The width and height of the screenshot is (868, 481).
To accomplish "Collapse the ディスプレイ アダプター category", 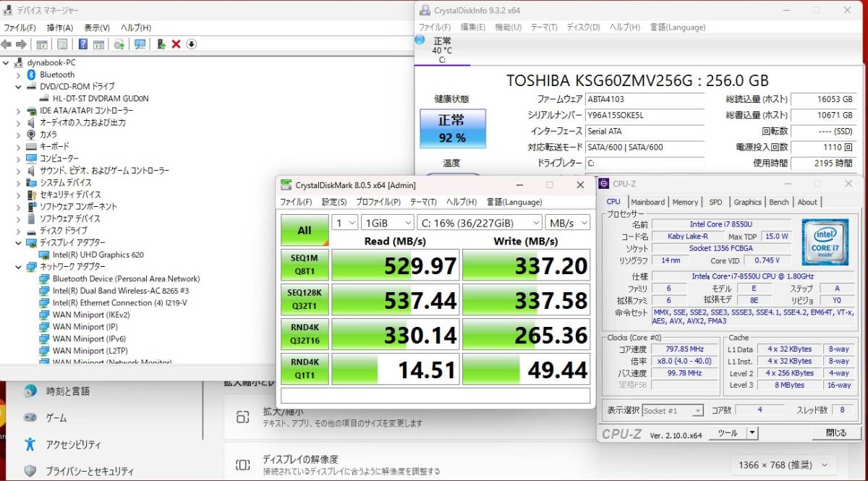I will [x=19, y=243].
